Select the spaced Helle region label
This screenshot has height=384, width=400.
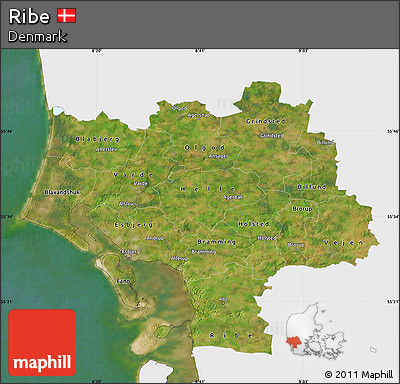[208, 189]
